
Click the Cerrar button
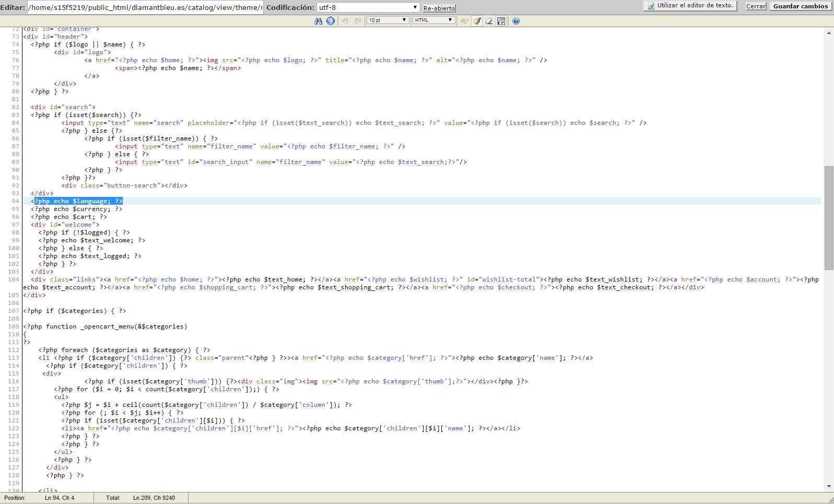(x=756, y=6)
